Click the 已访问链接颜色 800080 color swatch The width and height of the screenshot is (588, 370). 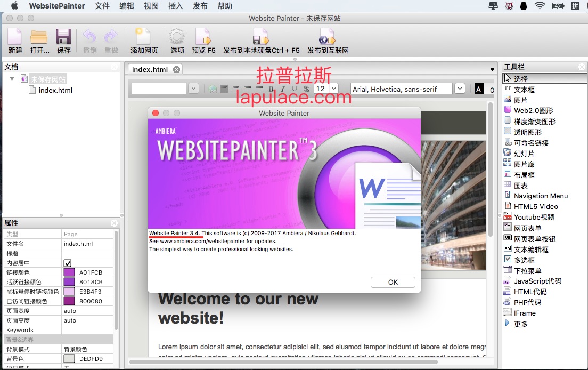tap(69, 301)
